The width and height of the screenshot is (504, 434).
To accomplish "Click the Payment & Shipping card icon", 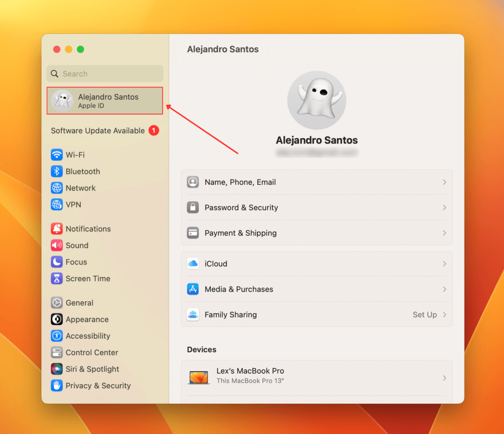I will 193,233.
